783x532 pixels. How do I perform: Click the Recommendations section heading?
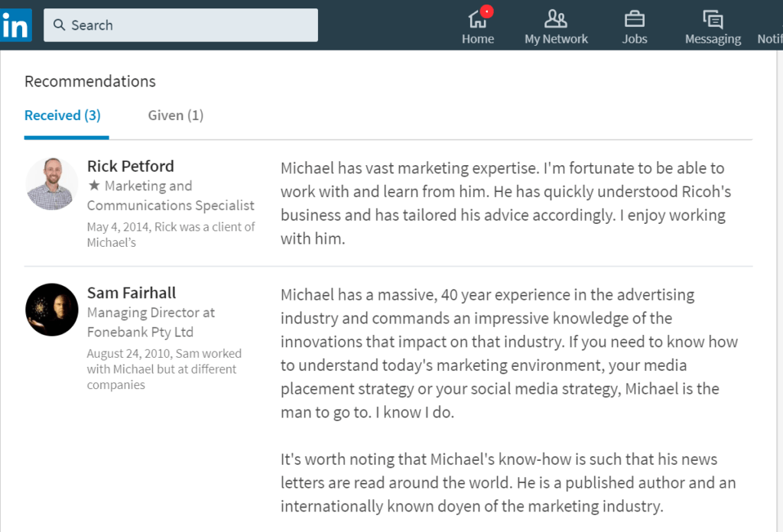[90, 81]
